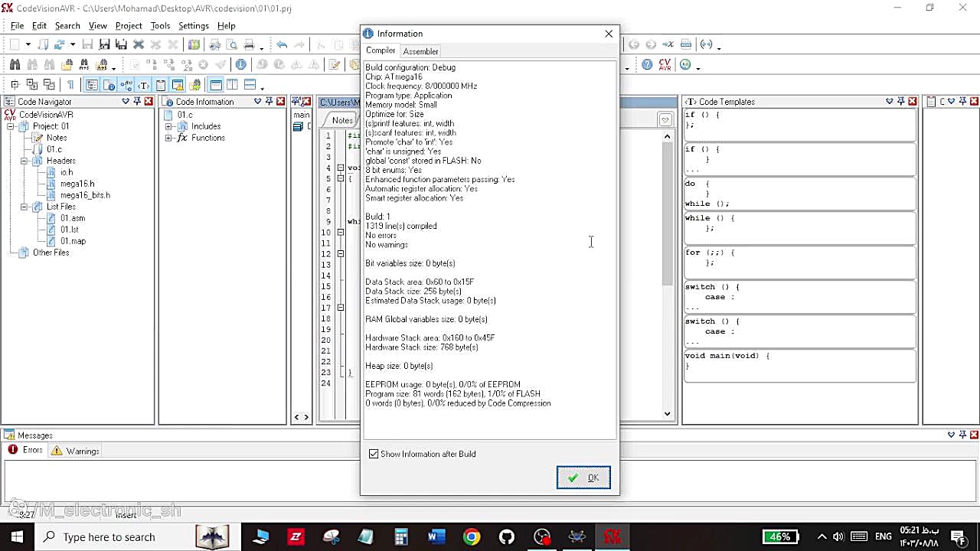Click the Windows taskbar search box
Viewport: 980px width, 551px height.
click(109, 537)
